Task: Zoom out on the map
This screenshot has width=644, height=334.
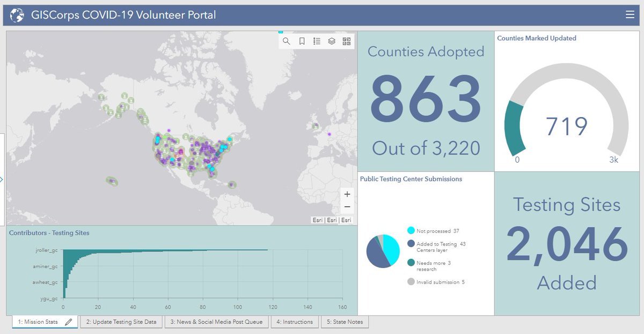Action: (x=347, y=207)
